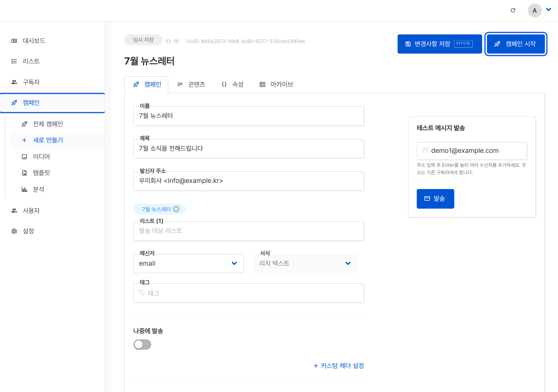Open 분석 submenu item

pos(57,189)
